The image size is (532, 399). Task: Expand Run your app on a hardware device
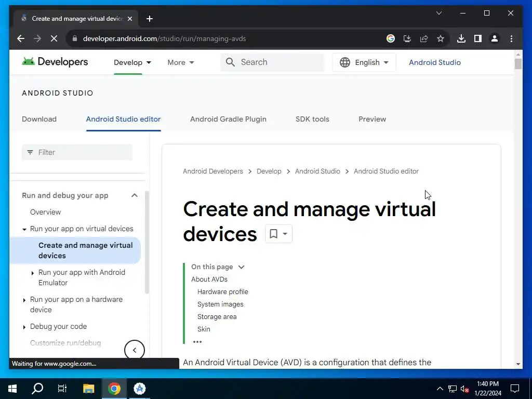click(24, 300)
